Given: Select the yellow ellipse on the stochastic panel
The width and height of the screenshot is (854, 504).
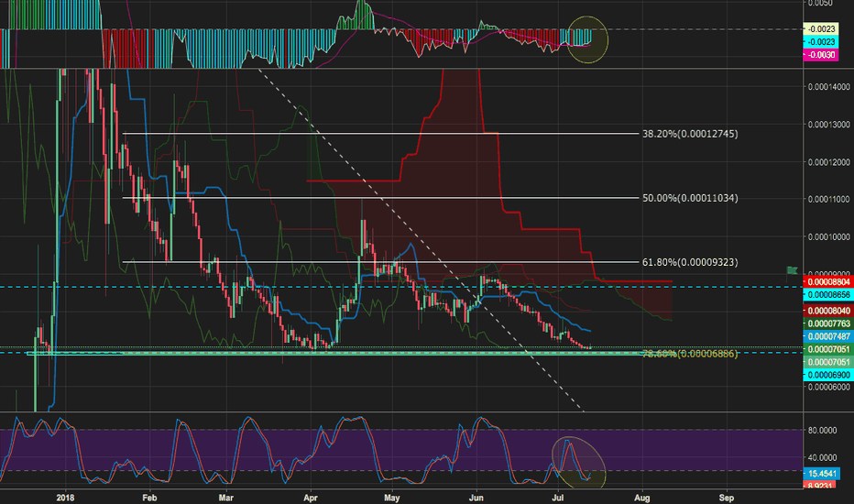Looking at the screenshot, I should [578, 462].
